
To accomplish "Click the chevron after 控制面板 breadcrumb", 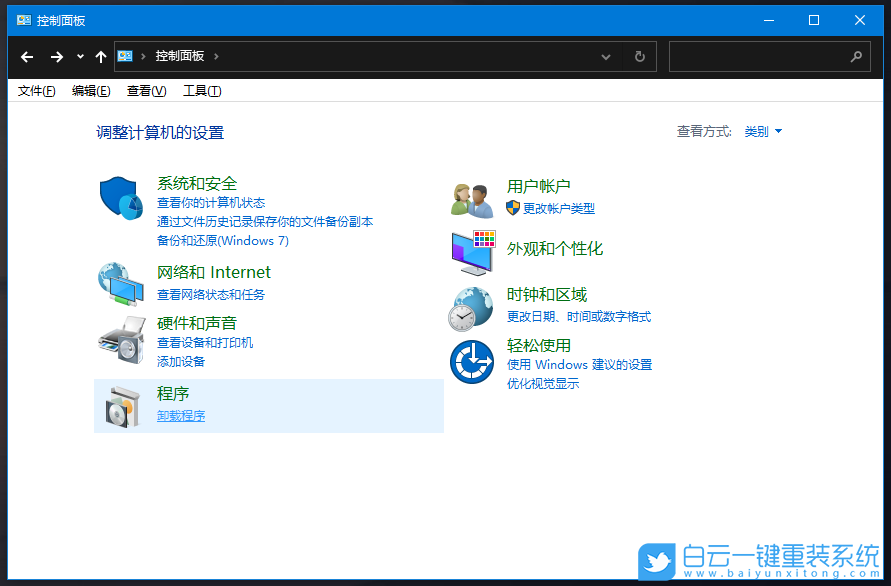I will point(218,57).
